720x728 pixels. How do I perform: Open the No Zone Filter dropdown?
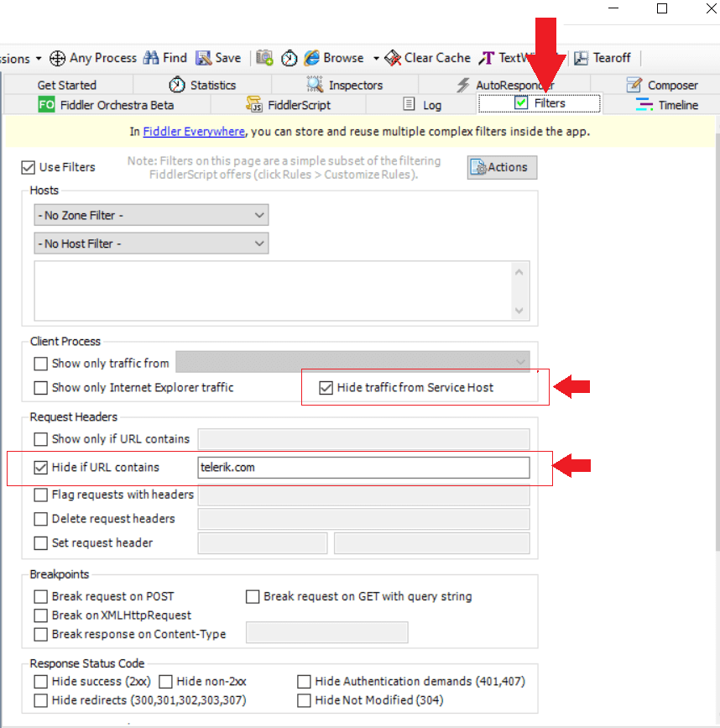click(151, 215)
